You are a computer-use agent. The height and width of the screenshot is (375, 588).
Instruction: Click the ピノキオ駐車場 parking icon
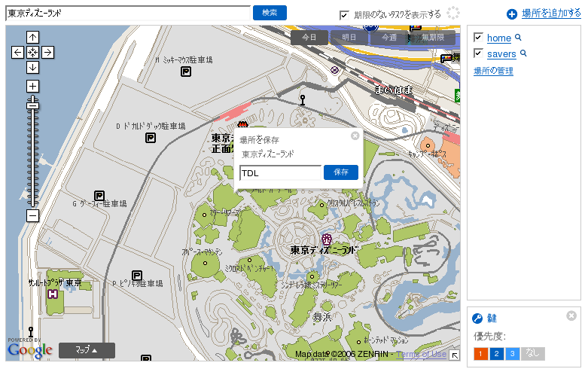(137, 276)
